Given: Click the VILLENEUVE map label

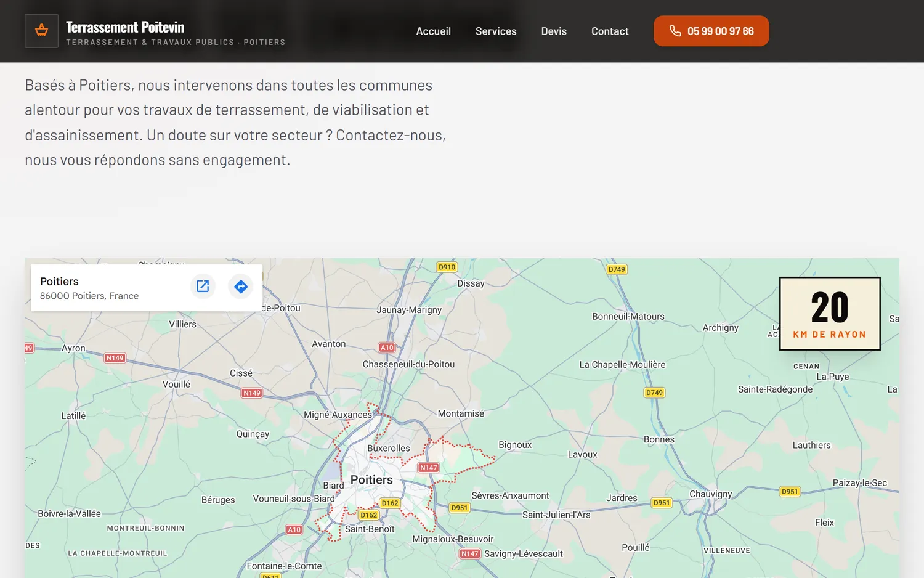Looking at the screenshot, I should pyautogui.click(x=727, y=551).
